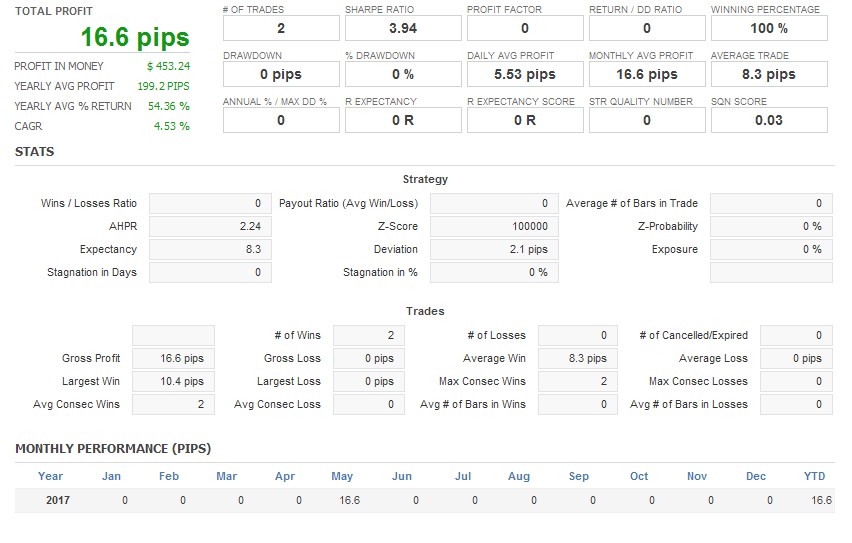This screenshot has height=543, width=852.
Task: Select the AHPR value field
Action: click(x=210, y=226)
